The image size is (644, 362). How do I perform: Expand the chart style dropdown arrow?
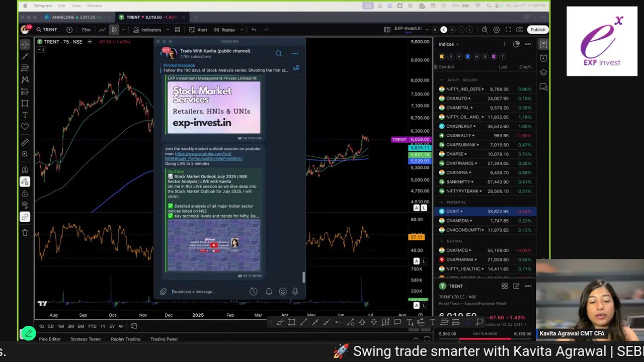coord(123,30)
